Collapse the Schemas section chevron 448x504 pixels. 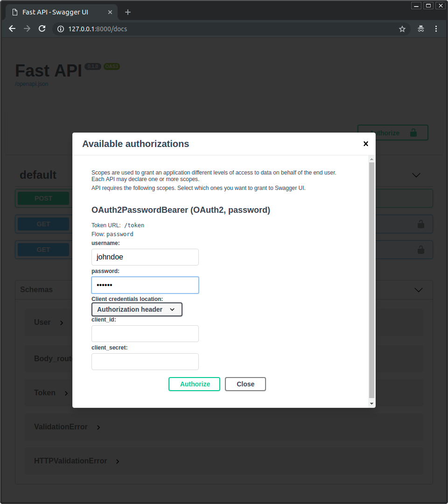coord(418,290)
